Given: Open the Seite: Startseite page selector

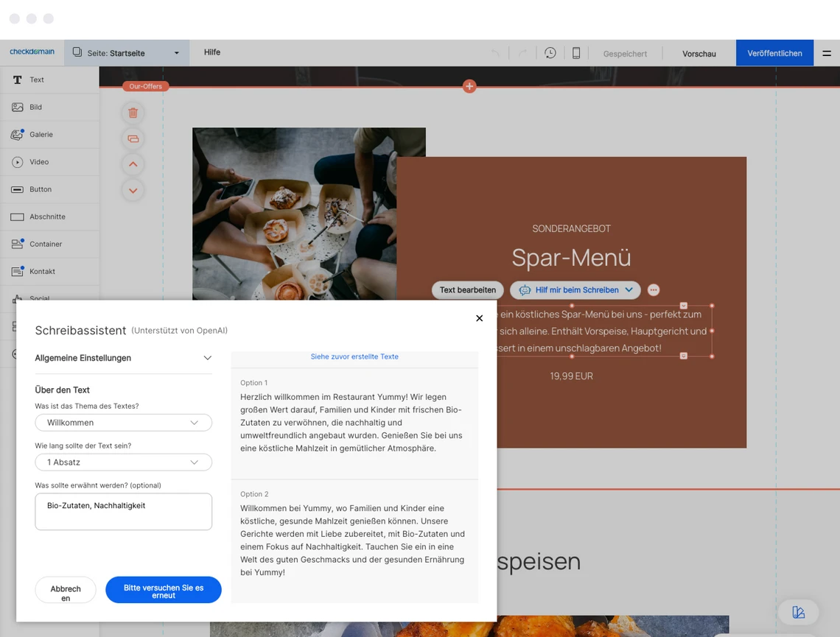Looking at the screenshot, I should (127, 53).
